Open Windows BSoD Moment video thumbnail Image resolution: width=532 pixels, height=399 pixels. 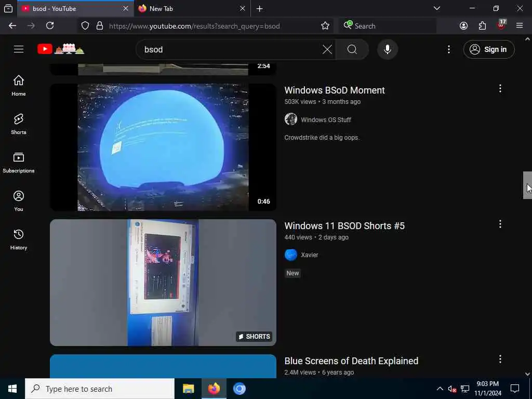[x=163, y=147]
